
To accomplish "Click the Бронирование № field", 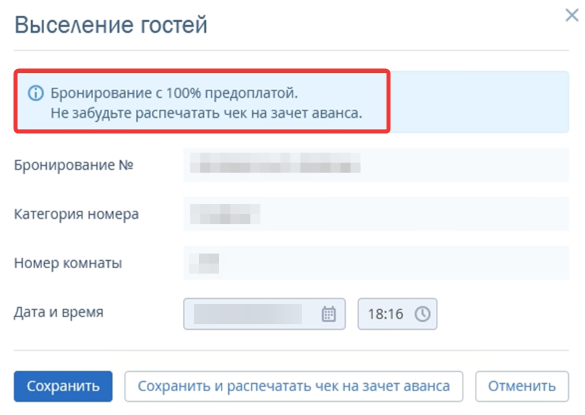I will (376, 165).
